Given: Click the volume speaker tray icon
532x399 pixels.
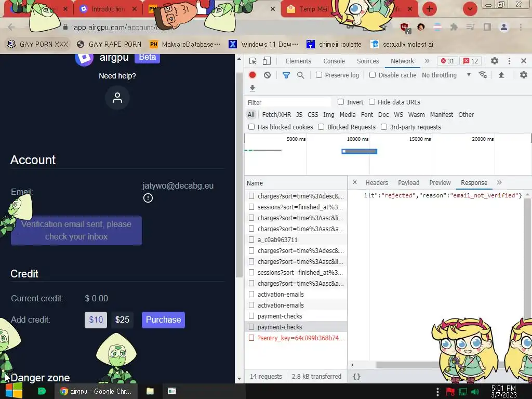Looking at the screenshot, I should 475,392.
